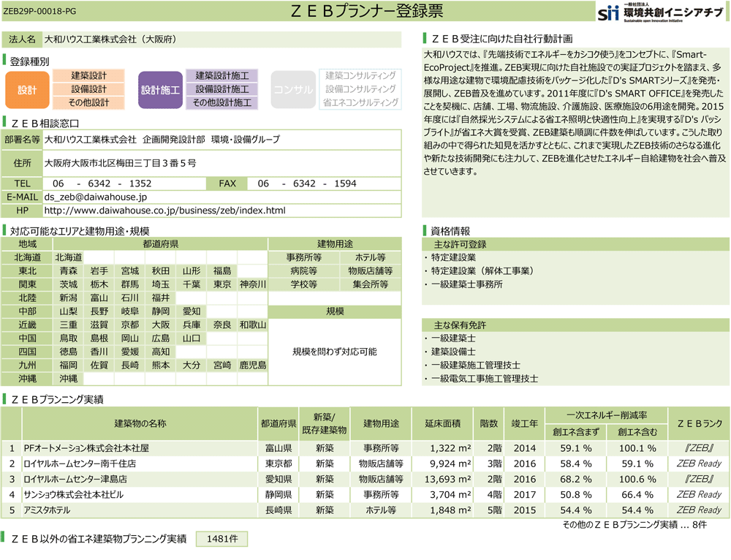Click the document ID ZEB29P-00018-PG
The image size is (731, 560).
click(39, 11)
